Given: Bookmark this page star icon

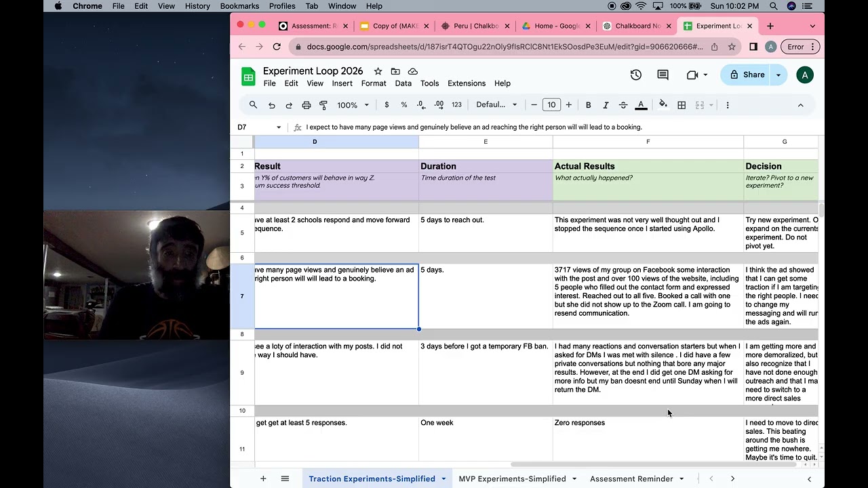Looking at the screenshot, I should click(x=732, y=47).
